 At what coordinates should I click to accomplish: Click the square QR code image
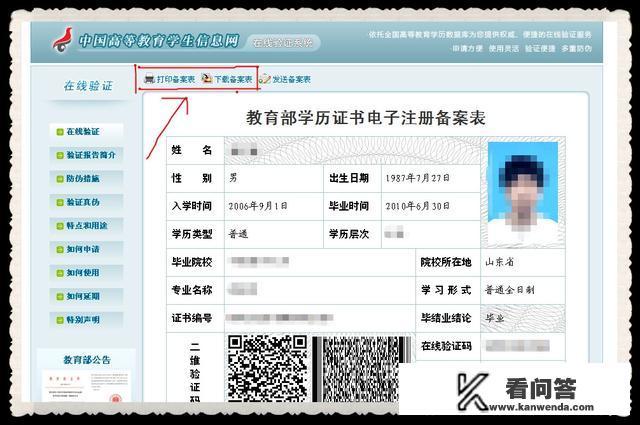point(267,368)
